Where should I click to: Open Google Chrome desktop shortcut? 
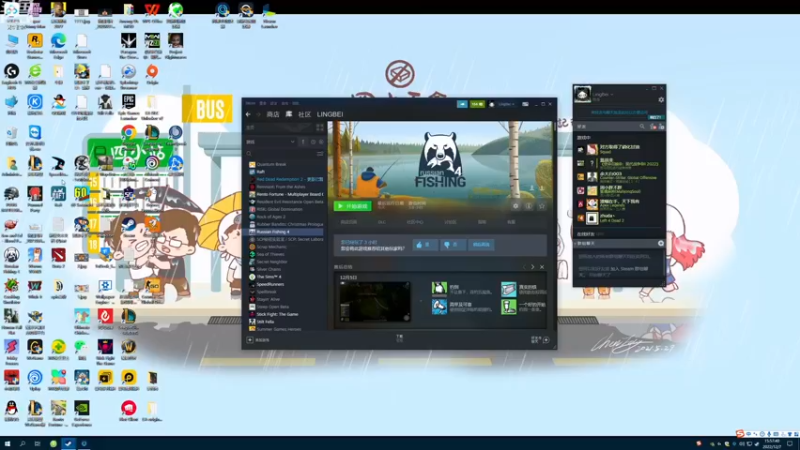tap(129, 133)
